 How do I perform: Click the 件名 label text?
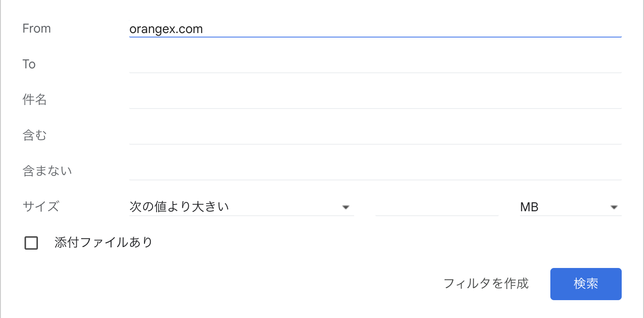click(34, 100)
